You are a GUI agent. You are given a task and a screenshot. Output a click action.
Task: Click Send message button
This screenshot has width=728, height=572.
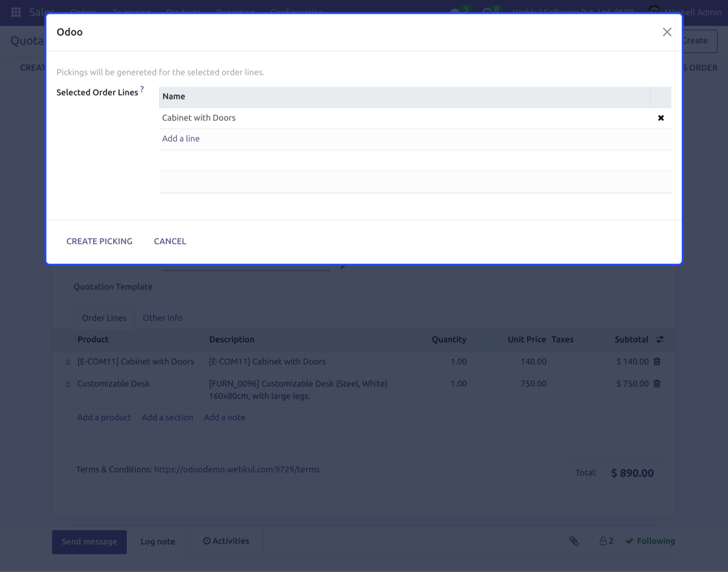tap(89, 542)
